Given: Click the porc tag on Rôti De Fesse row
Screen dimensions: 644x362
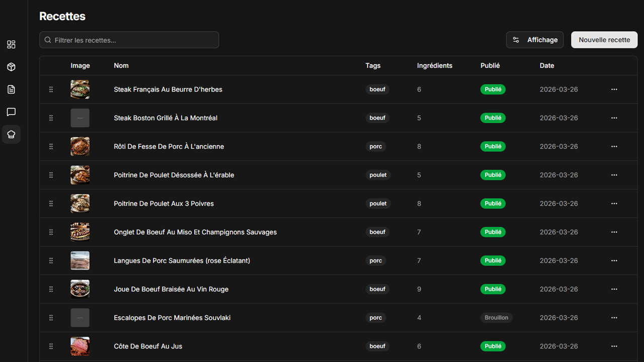Looking at the screenshot, I should tap(376, 147).
